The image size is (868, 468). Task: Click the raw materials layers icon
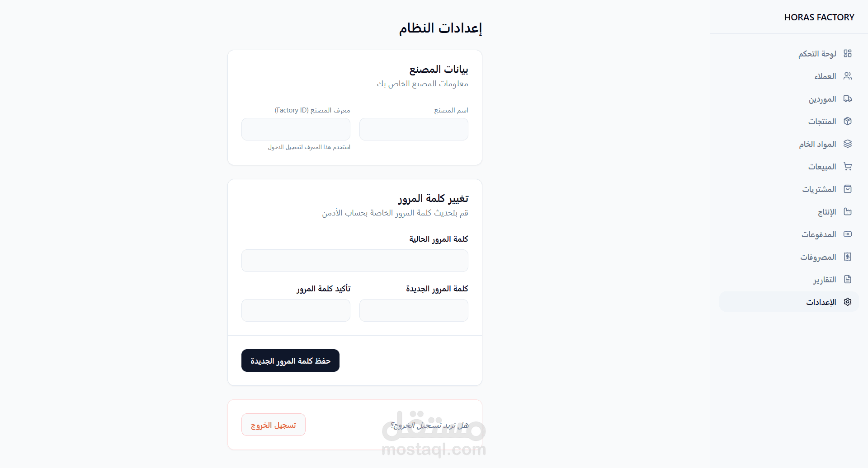click(848, 144)
